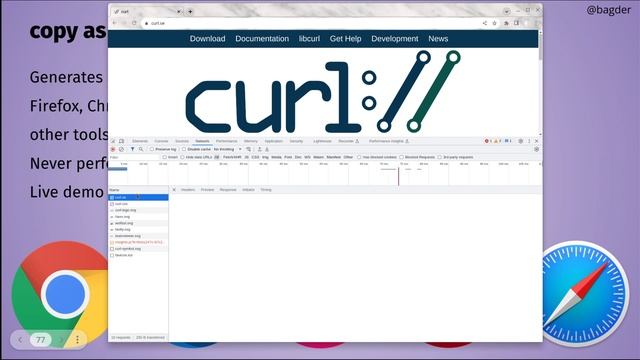Click the blue issues counter badge
The image size is (640, 360).
(x=508, y=141)
